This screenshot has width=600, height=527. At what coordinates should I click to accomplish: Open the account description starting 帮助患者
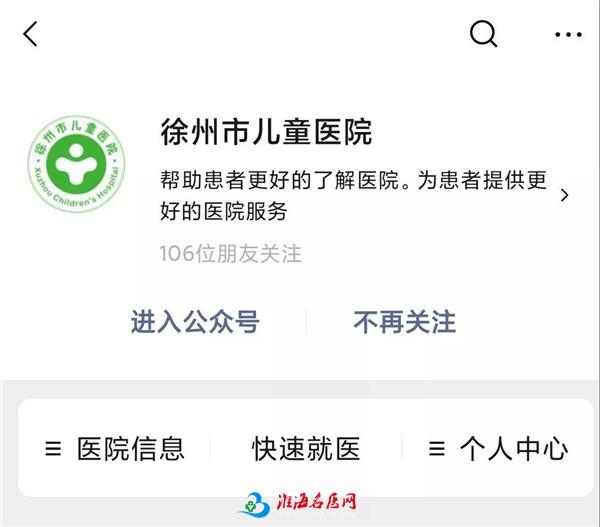(353, 195)
